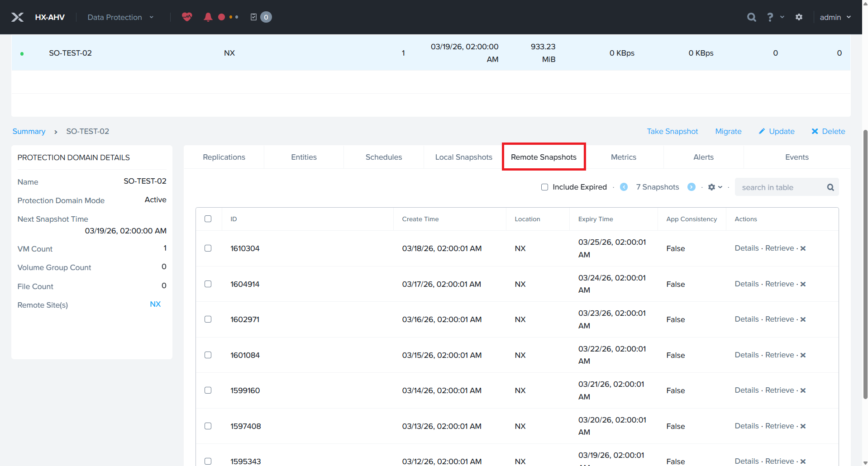Toggle the select-all checkbox in table header
This screenshot has height=466, width=868.
[208, 219]
